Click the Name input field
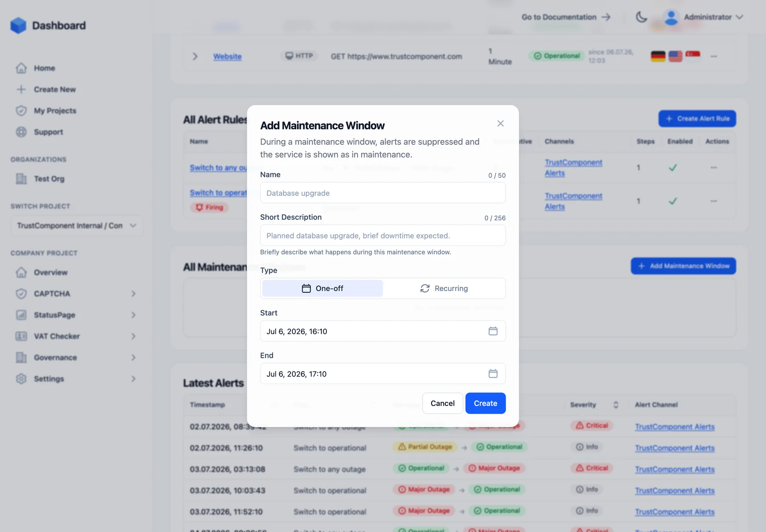The width and height of the screenshot is (766, 532). 383,193
